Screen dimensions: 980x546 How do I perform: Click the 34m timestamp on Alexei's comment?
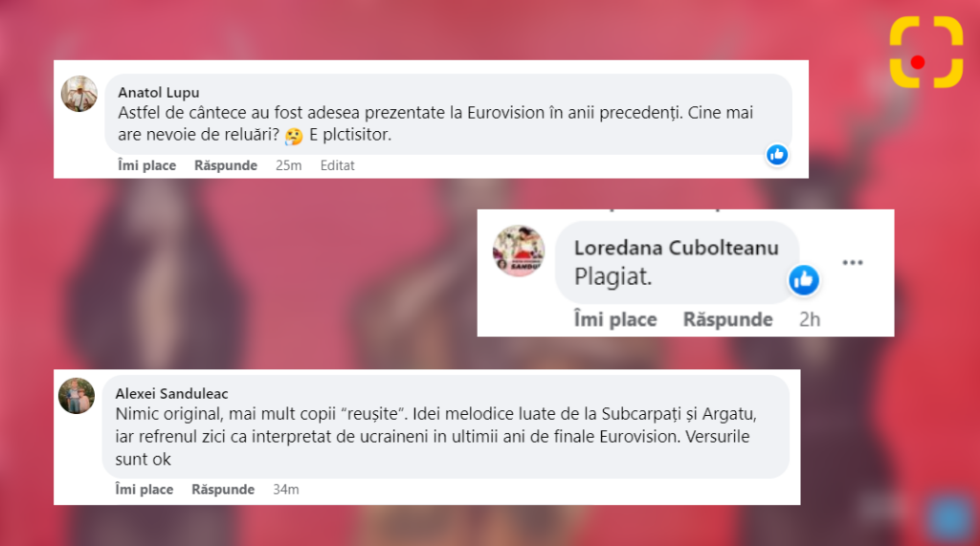click(x=285, y=490)
